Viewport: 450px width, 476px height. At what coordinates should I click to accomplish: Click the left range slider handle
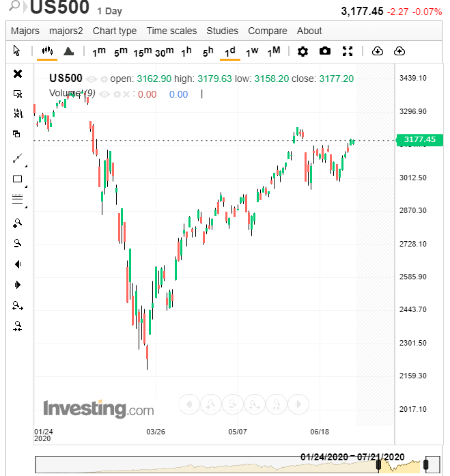click(x=378, y=464)
